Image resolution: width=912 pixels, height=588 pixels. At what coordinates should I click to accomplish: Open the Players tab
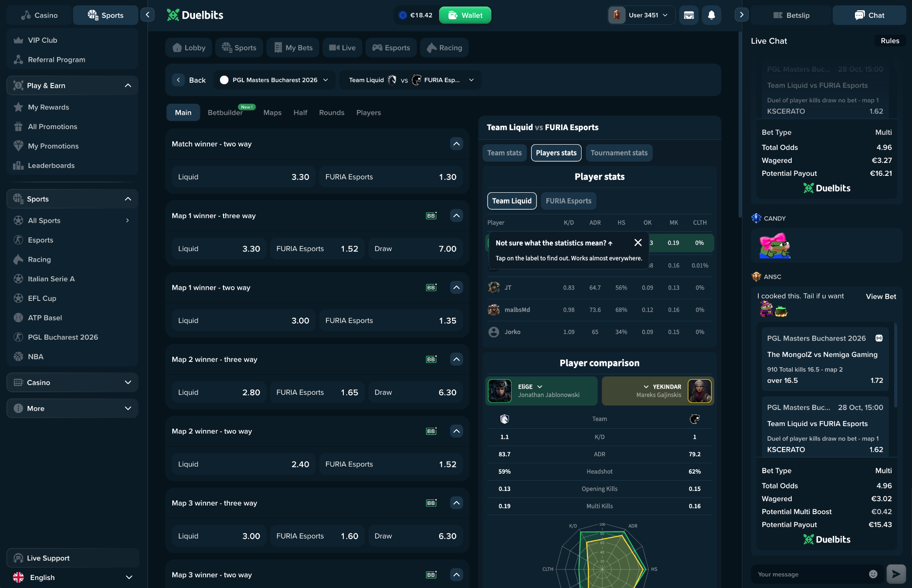(x=369, y=113)
